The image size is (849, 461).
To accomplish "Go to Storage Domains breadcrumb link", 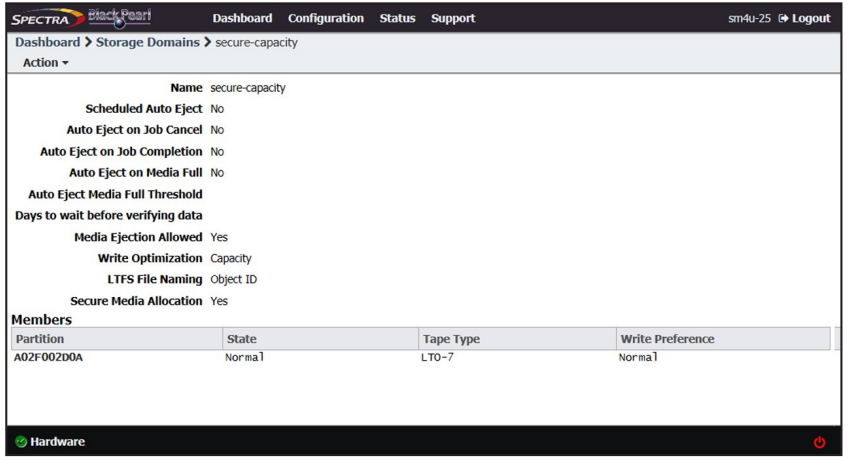I will click(147, 42).
